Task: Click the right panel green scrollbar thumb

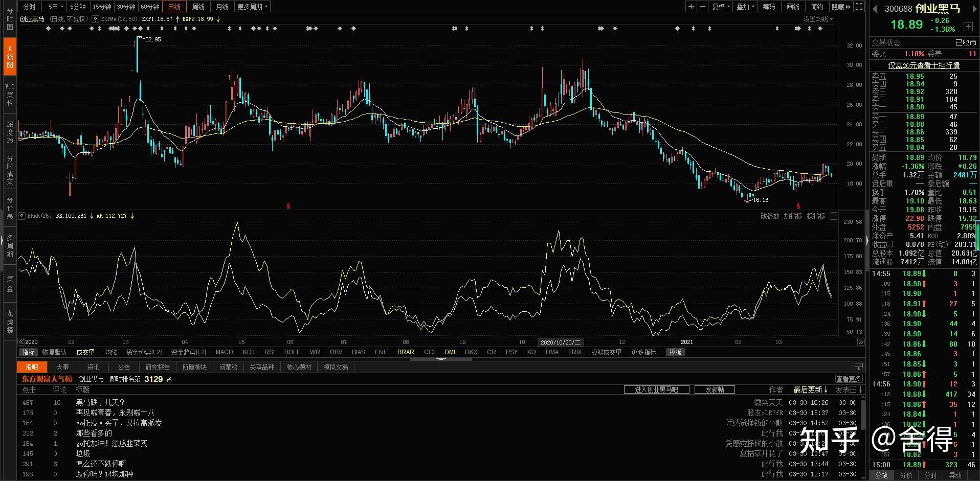Action: [977, 235]
